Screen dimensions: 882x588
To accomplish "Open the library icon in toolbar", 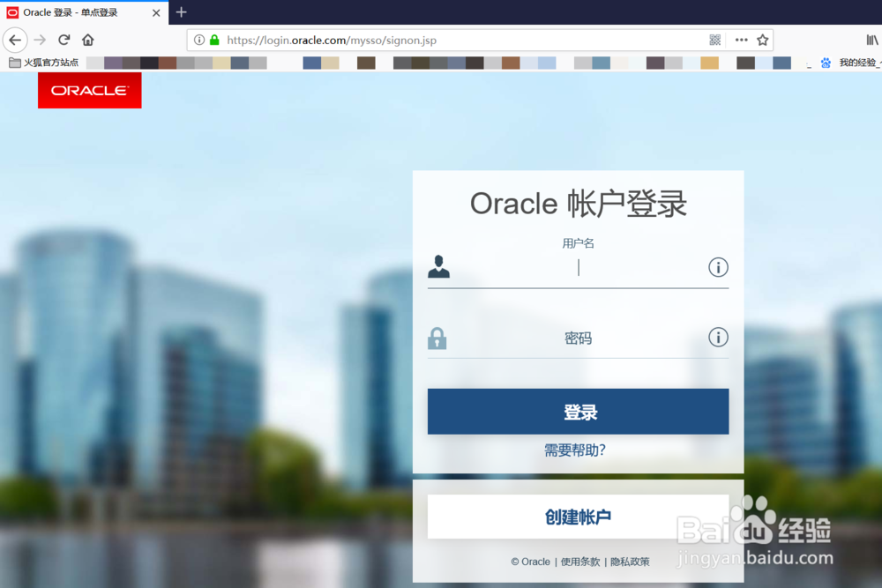I will point(872,40).
